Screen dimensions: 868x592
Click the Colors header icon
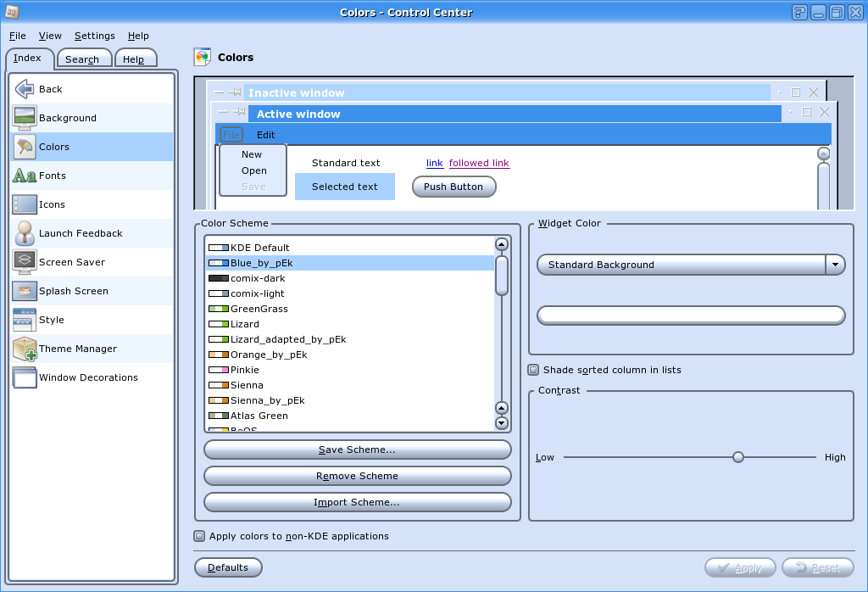click(203, 57)
